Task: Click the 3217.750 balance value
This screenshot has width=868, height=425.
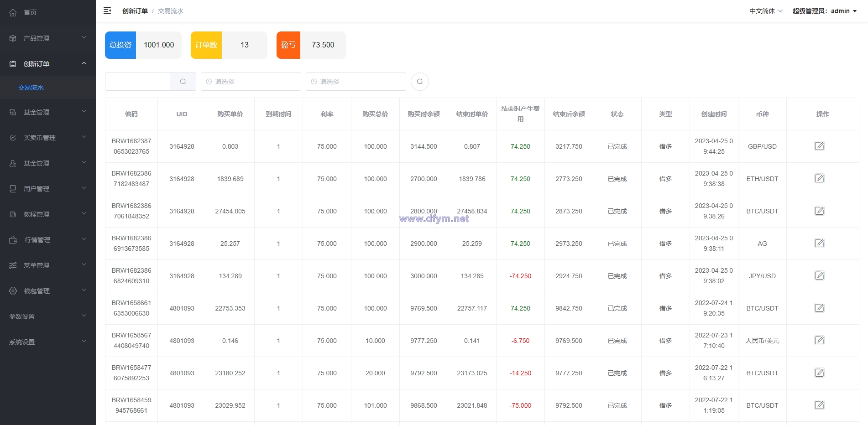Action: click(569, 146)
